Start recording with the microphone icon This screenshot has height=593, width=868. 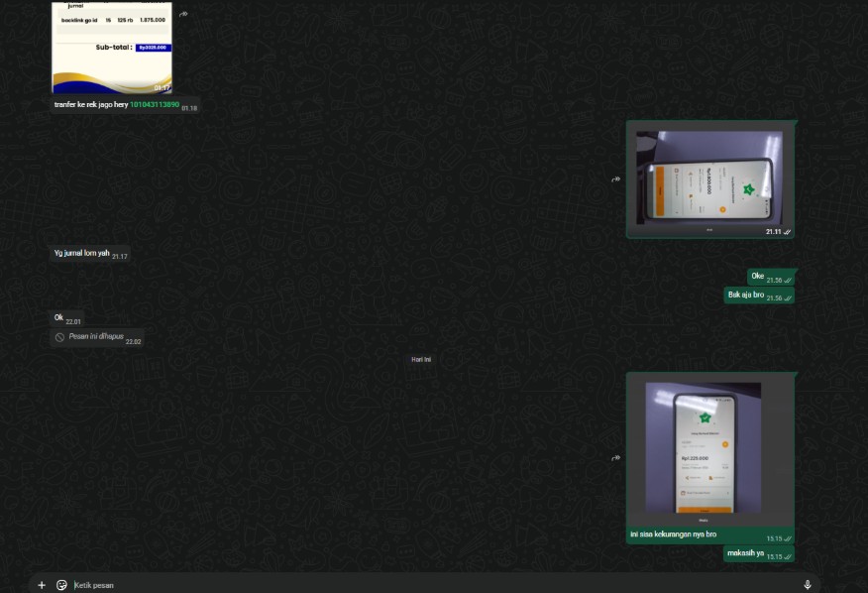click(807, 585)
